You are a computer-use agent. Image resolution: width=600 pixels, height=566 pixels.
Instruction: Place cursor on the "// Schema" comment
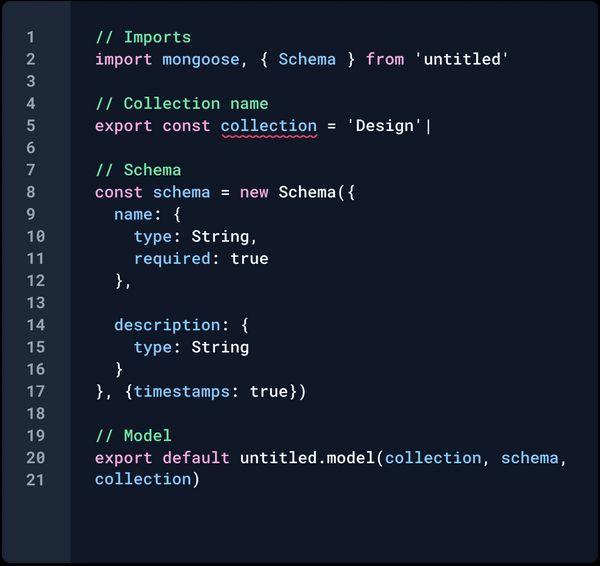point(138,170)
